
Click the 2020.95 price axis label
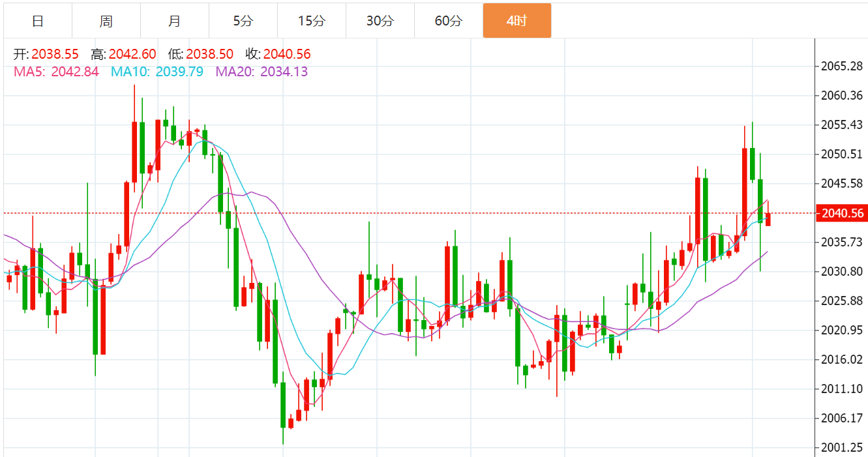click(842, 331)
